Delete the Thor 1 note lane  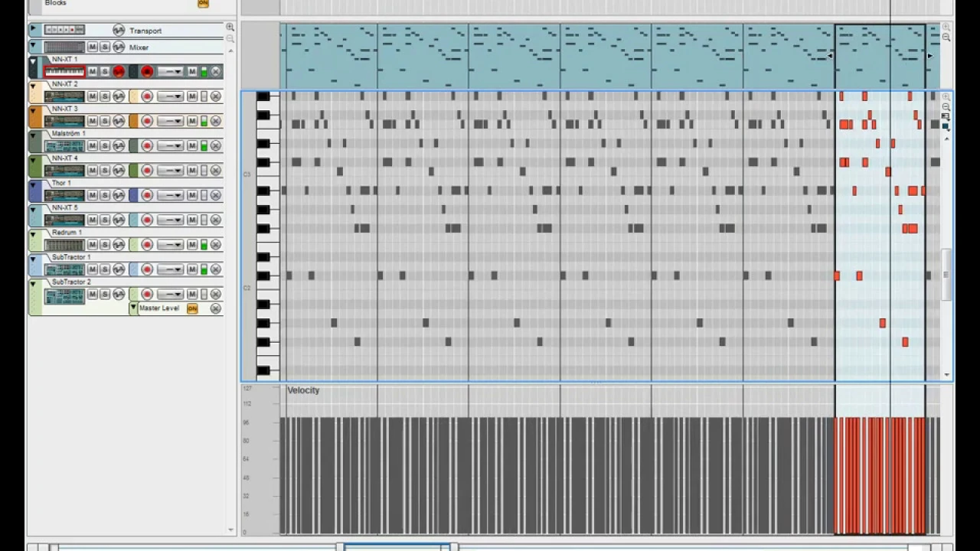216,195
